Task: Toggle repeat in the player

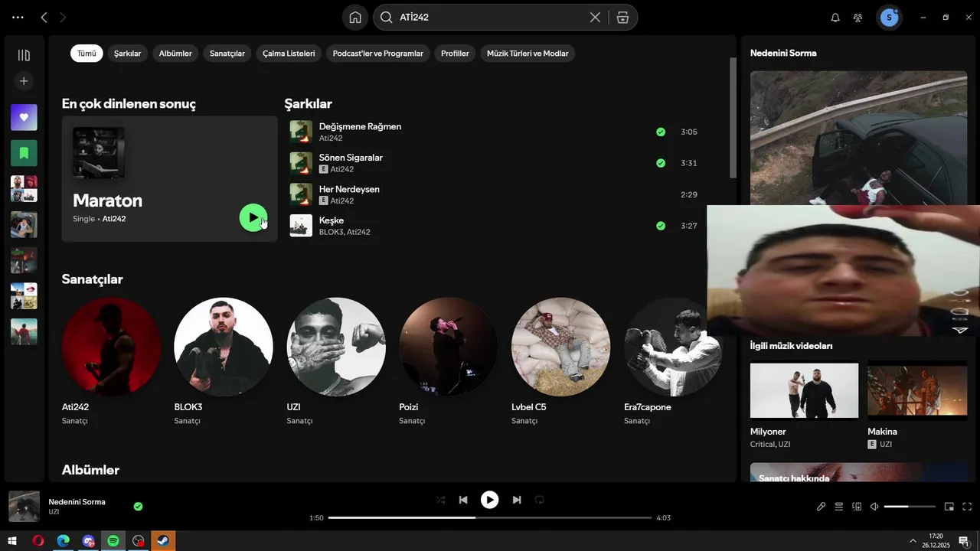Action: pyautogui.click(x=539, y=500)
